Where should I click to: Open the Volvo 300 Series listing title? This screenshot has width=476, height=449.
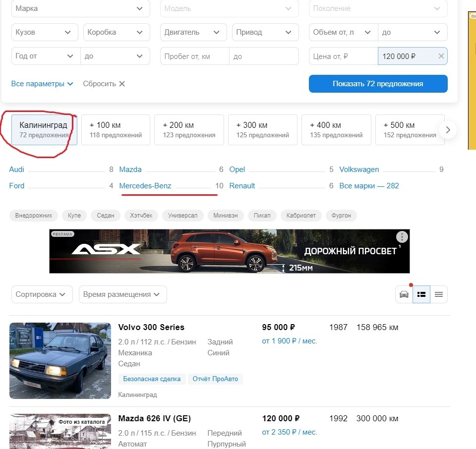click(151, 328)
